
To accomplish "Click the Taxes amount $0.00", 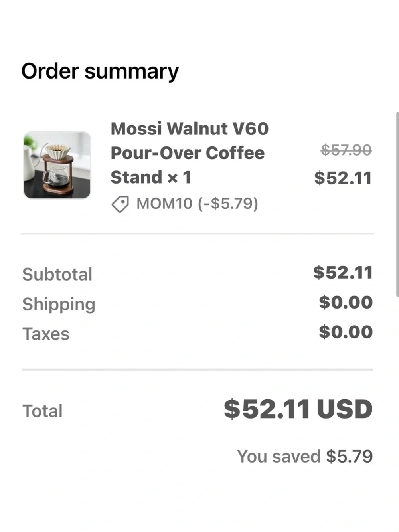I will click(x=346, y=332).
